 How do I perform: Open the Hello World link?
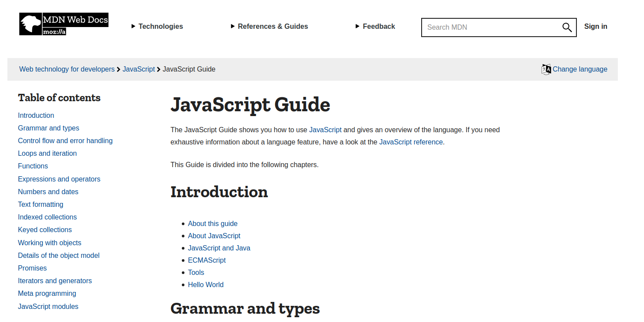coord(205,285)
